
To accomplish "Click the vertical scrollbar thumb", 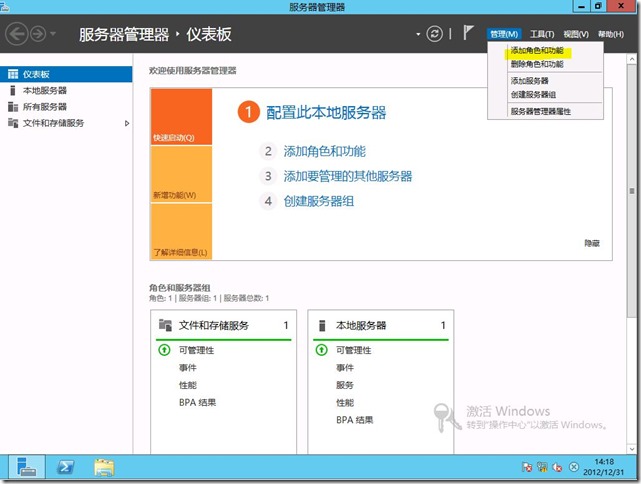I will (x=632, y=190).
